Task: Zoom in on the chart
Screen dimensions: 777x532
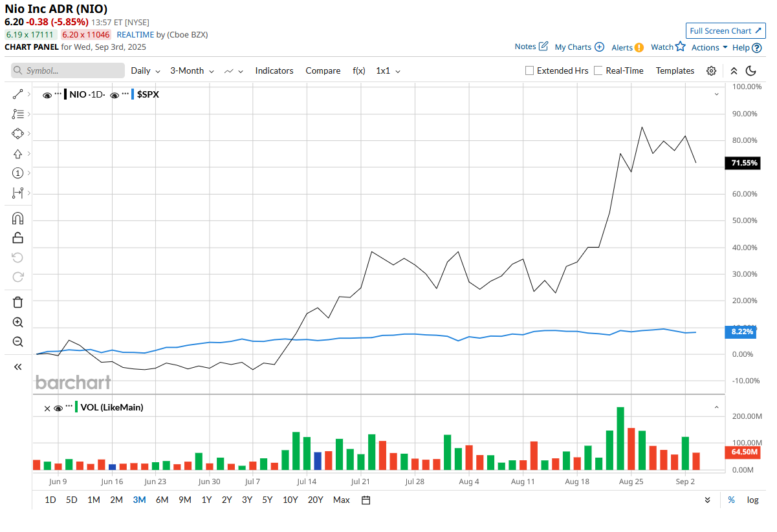Action: point(17,323)
